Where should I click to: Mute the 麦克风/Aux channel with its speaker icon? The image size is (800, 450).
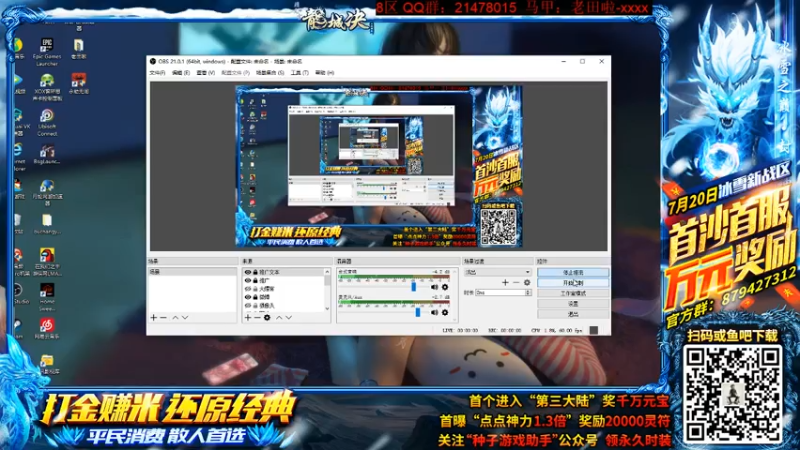click(x=434, y=312)
